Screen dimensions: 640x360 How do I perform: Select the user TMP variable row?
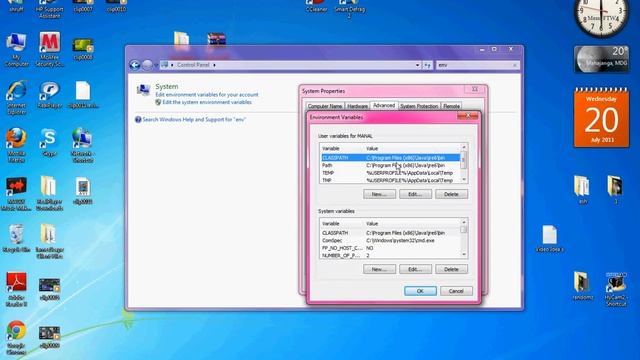coord(390,180)
